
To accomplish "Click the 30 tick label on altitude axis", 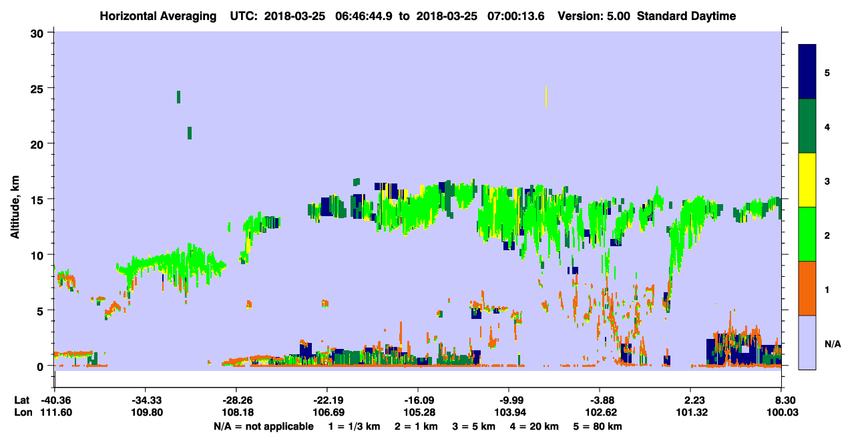I will click(39, 33).
